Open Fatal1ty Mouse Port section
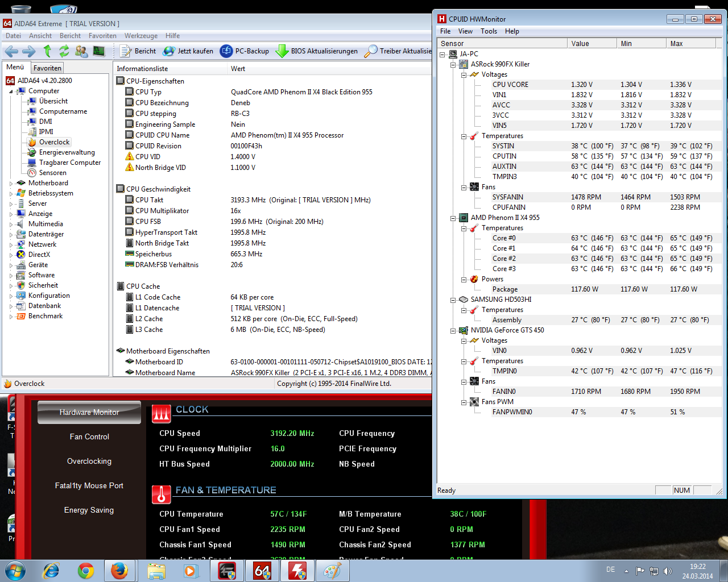Viewport: 728px width, 582px height. 89,485
